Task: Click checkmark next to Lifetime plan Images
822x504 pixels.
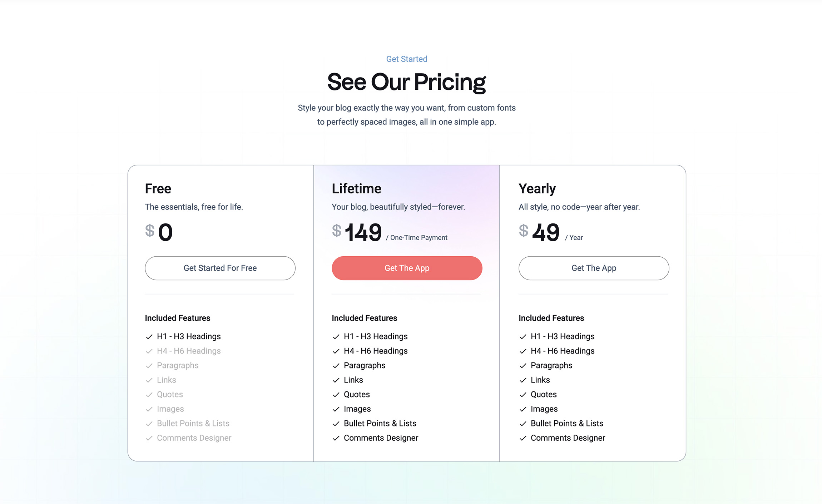Action: (336, 409)
